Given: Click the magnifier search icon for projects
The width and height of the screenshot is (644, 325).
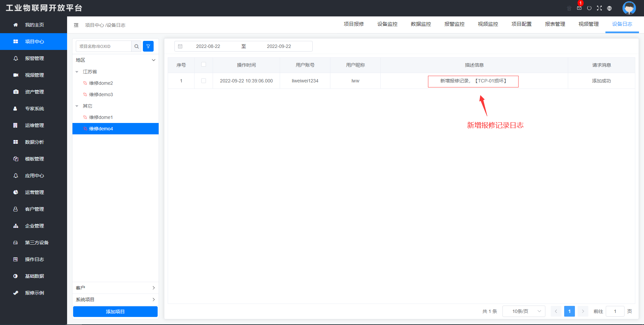Looking at the screenshot, I should (x=137, y=46).
